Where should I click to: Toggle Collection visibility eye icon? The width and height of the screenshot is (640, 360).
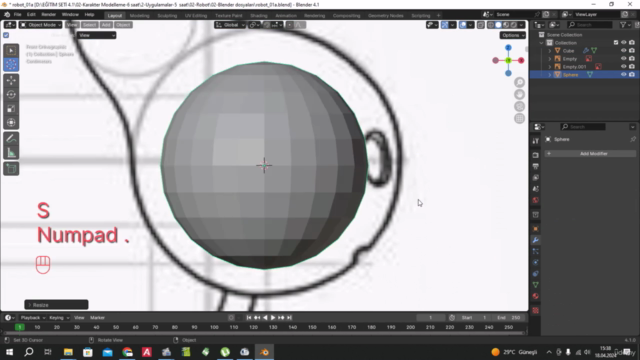click(x=623, y=42)
